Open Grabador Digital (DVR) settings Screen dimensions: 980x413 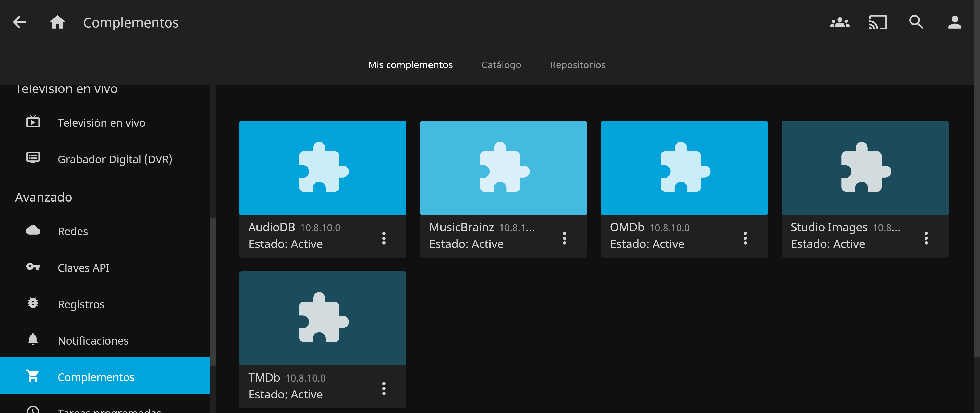[115, 159]
